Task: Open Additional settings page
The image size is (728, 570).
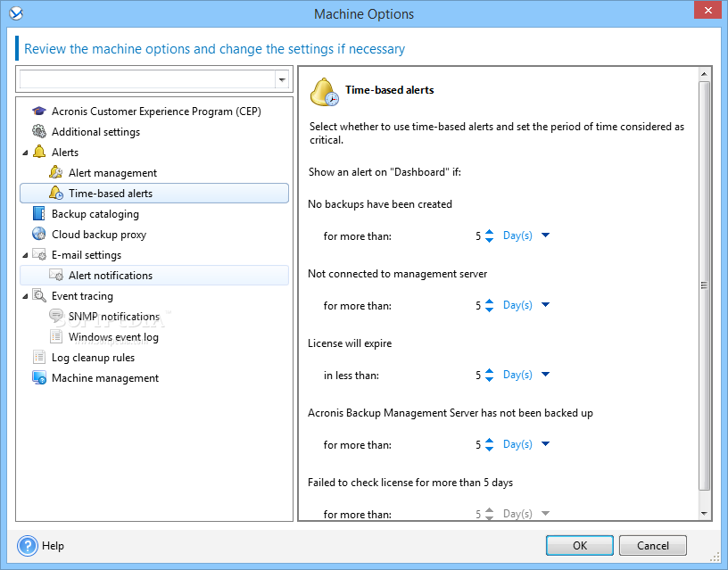Action: (x=95, y=132)
